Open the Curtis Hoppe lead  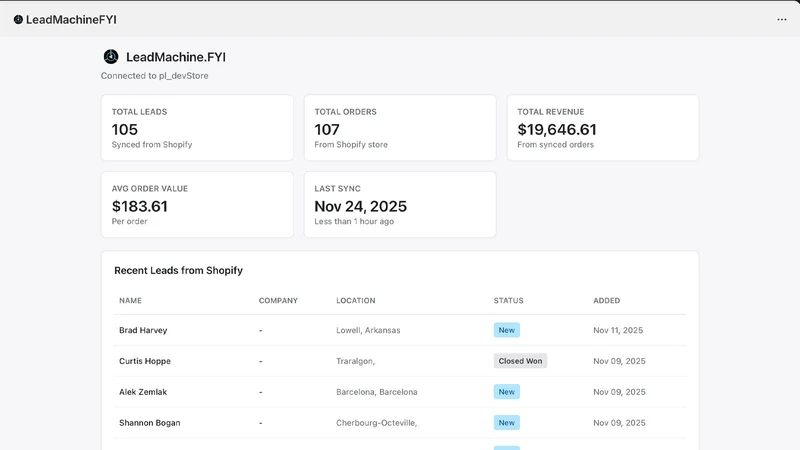pos(400,361)
